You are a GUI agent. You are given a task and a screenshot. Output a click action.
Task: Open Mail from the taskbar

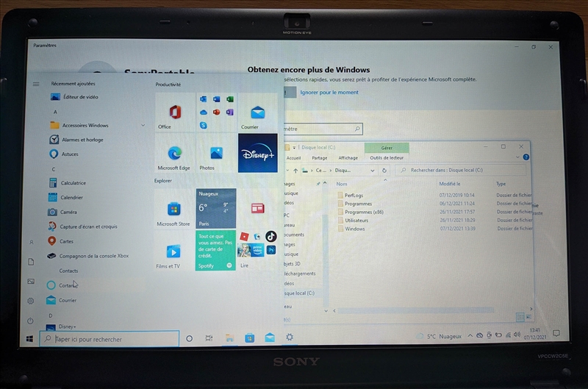pyautogui.click(x=270, y=338)
